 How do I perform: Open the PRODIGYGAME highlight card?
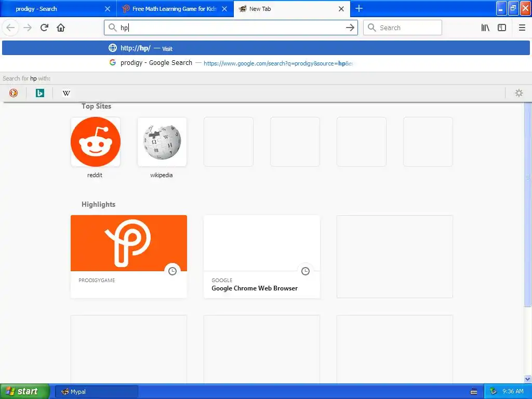(129, 257)
